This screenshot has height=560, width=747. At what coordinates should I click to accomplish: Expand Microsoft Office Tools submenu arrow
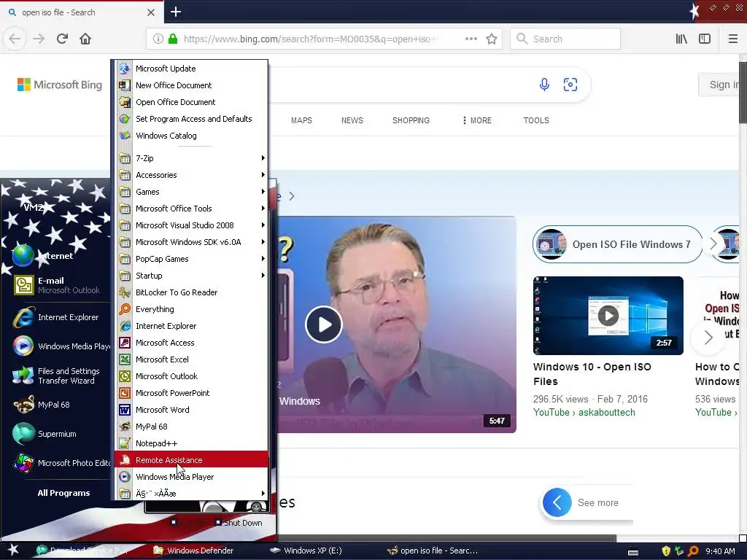tap(263, 208)
